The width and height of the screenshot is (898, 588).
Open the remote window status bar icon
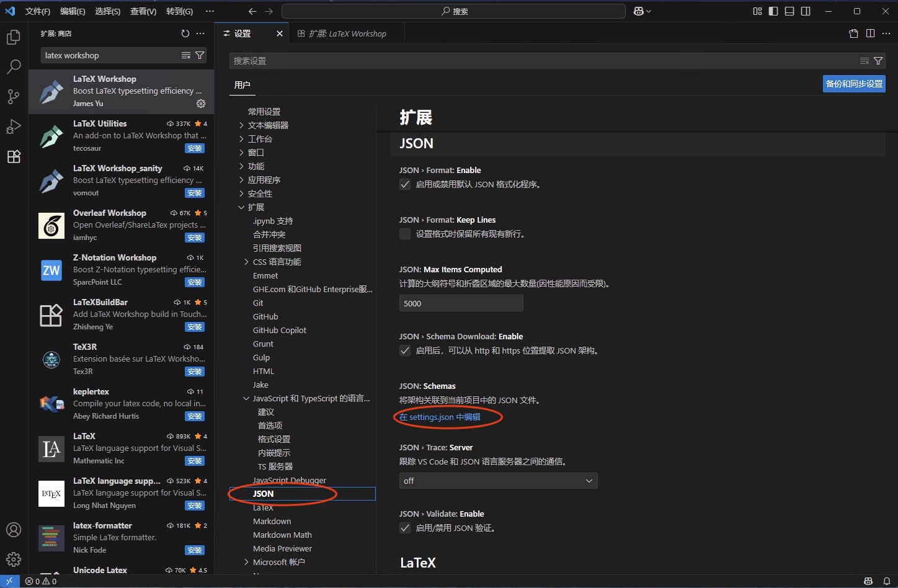click(x=9, y=581)
